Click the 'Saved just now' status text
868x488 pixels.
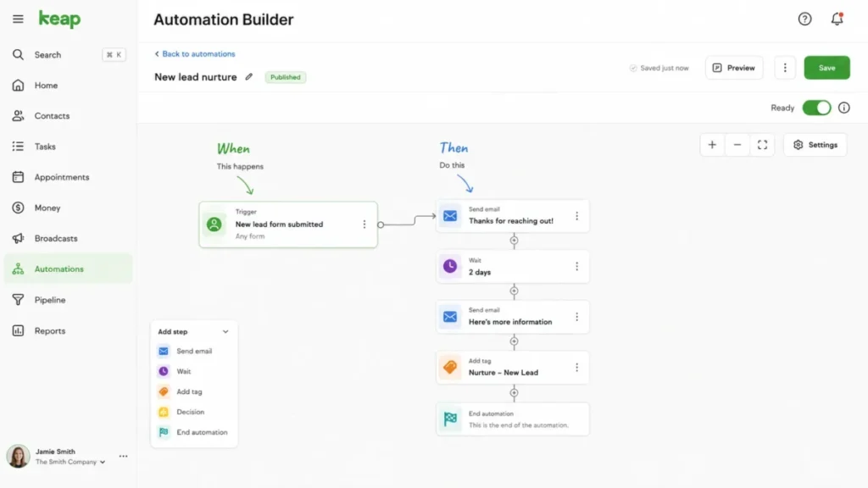665,68
